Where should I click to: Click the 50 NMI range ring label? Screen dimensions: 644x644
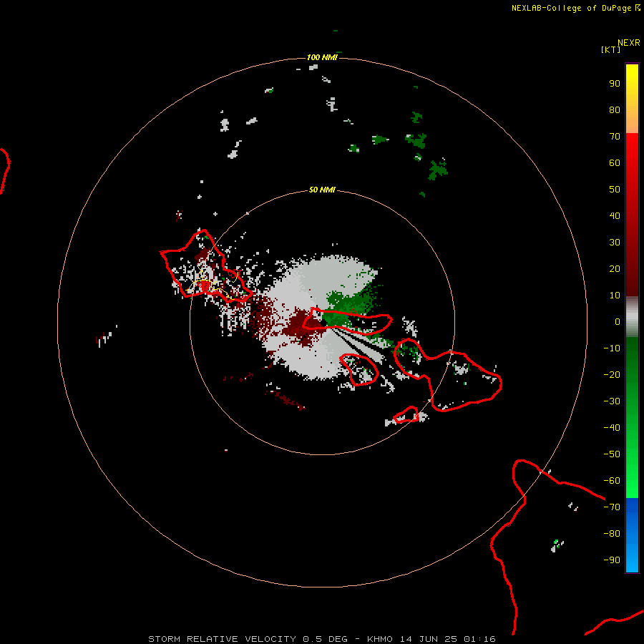322,190
